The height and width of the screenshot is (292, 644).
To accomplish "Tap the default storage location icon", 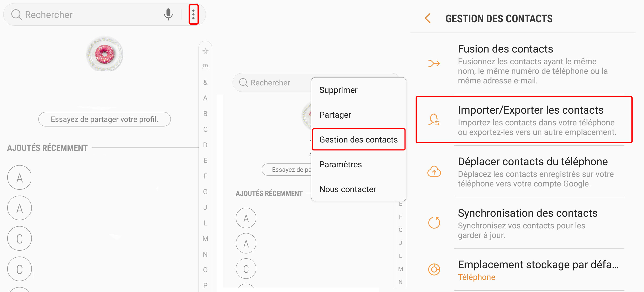I will tap(434, 269).
